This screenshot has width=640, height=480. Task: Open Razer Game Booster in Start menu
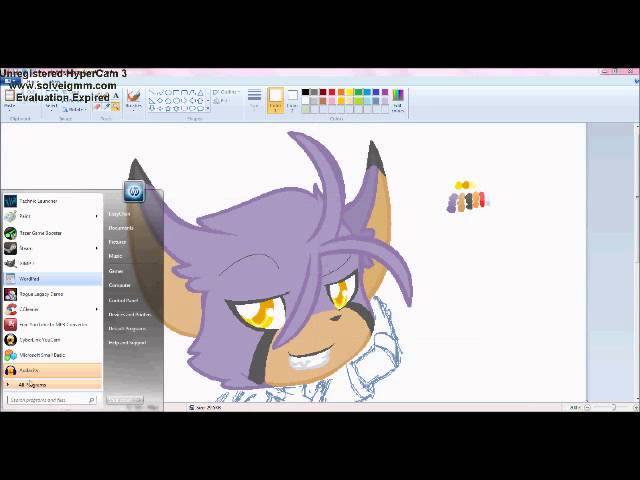[x=52, y=233]
